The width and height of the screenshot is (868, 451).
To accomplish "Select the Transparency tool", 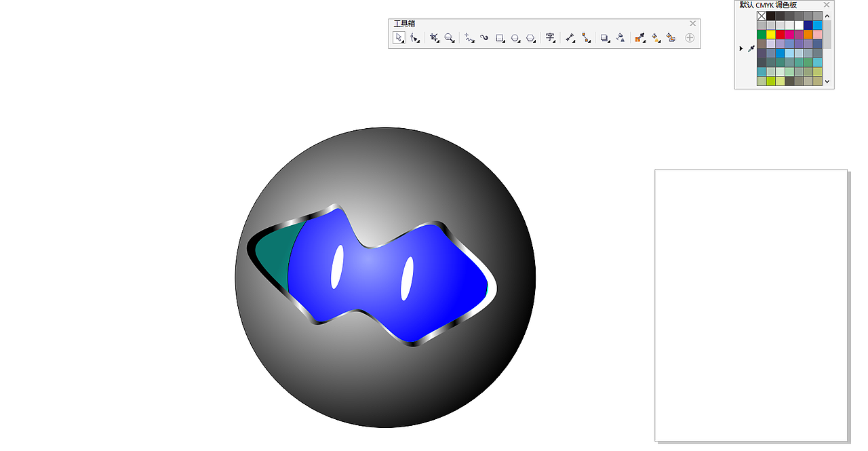I will 620,38.
